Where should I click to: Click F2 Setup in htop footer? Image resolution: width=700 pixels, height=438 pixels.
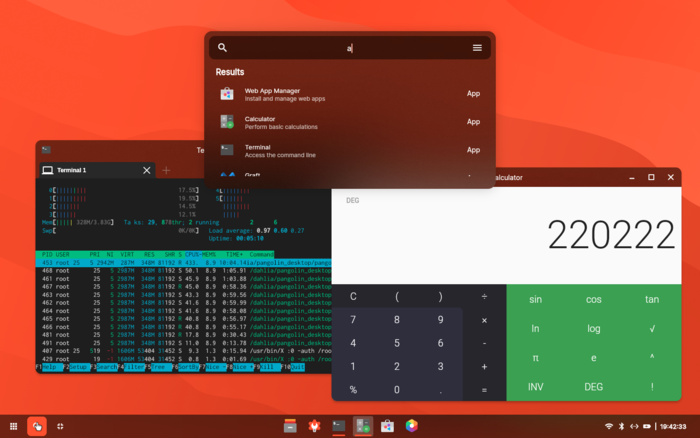tap(77, 367)
